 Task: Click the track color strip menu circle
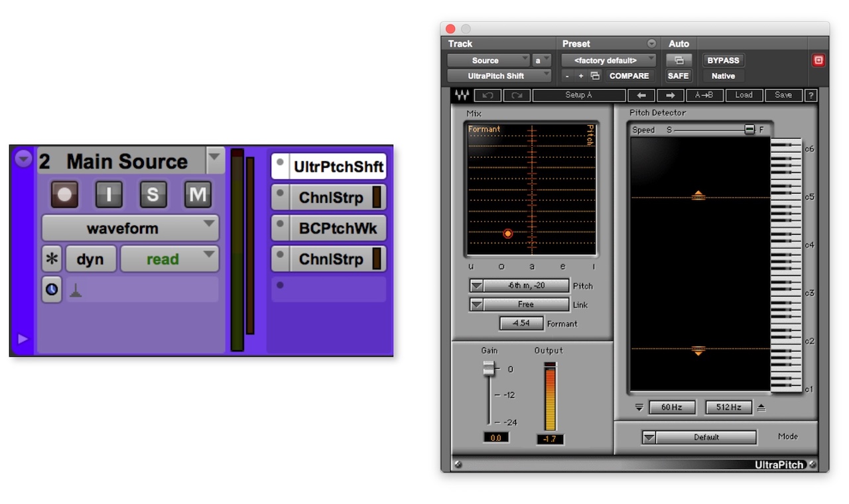pos(23,158)
